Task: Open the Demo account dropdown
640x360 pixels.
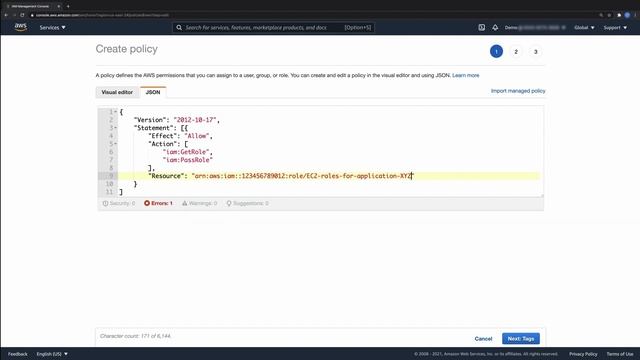Action: (535, 27)
